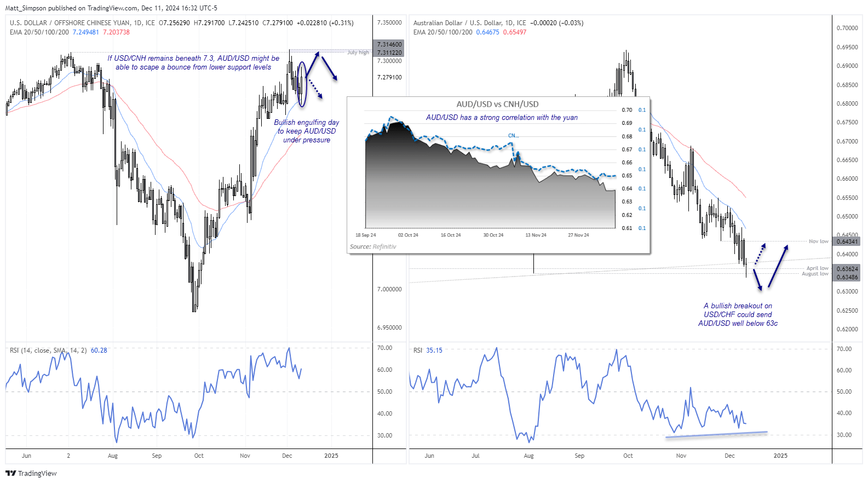
Task: Click the 70.00 level on USD/CNH RSI axis
Action: [385, 348]
